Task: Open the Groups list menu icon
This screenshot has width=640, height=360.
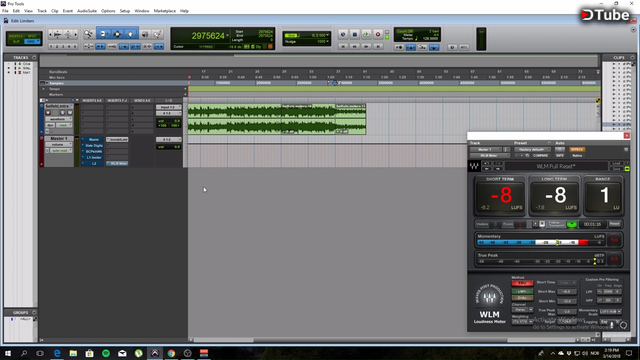Action: click(x=34, y=312)
